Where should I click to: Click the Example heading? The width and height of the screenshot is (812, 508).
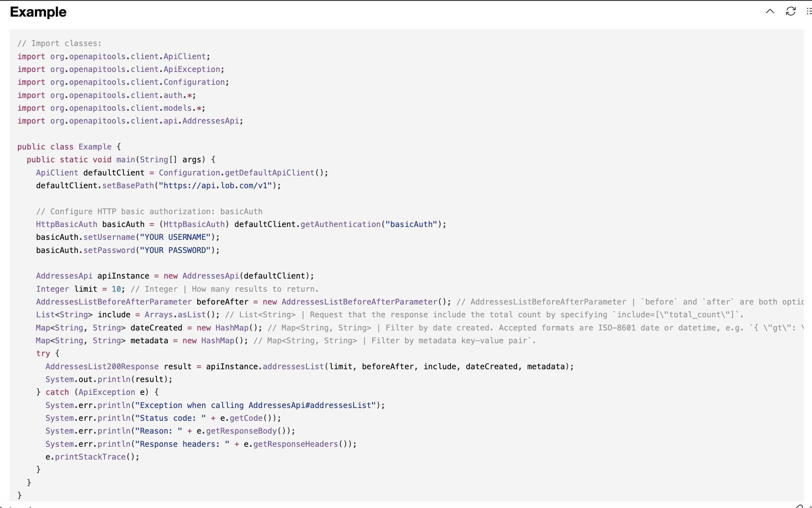[x=38, y=12]
